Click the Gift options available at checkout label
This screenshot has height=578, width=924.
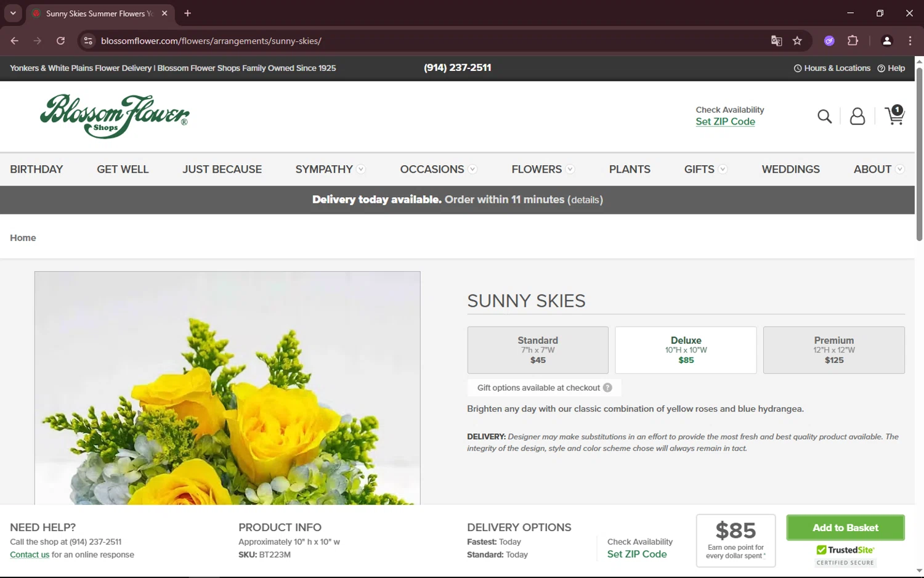tap(538, 388)
